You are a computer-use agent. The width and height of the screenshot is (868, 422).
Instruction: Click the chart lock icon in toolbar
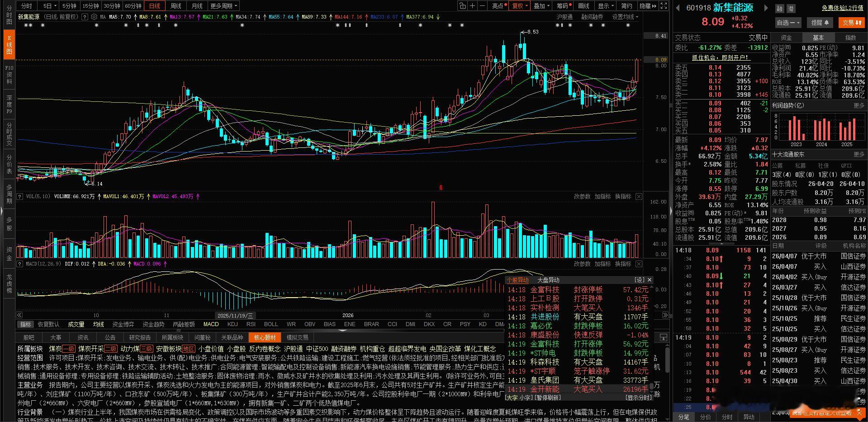coord(462,6)
